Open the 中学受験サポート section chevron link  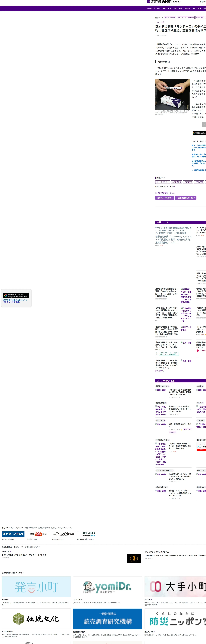(x=163, y=440)
